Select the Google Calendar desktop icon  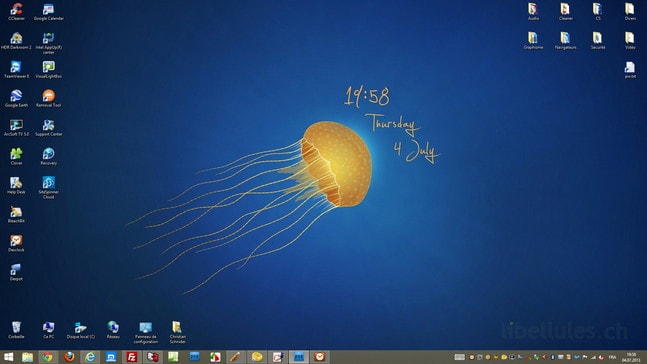pos(49,11)
